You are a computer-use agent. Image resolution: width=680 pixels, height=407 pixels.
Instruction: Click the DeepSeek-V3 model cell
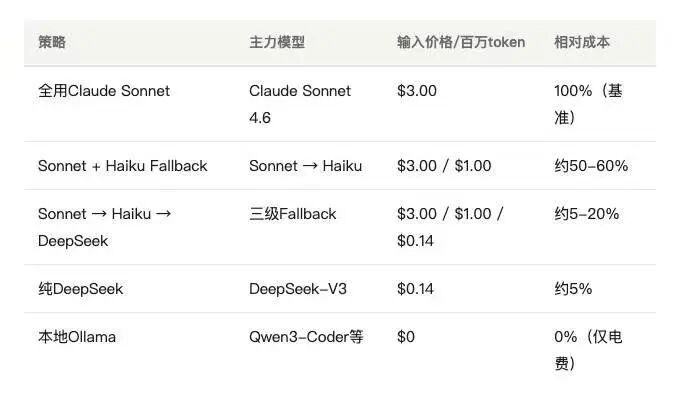(x=297, y=289)
